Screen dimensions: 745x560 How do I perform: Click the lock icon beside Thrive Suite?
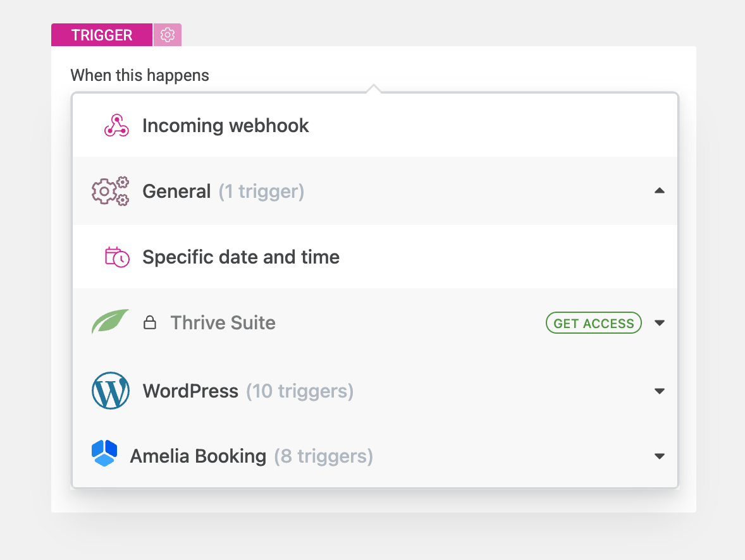click(x=150, y=323)
